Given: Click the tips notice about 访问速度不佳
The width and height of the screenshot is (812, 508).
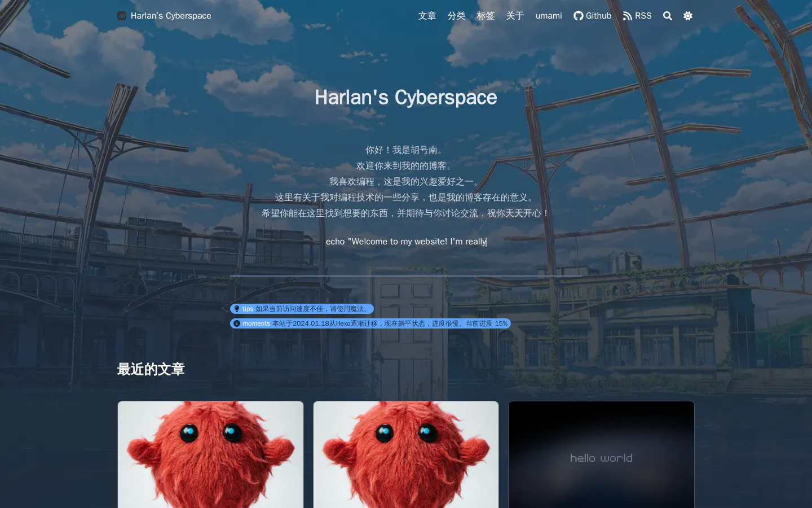Looking at the screenshot, I should [302, 309].
